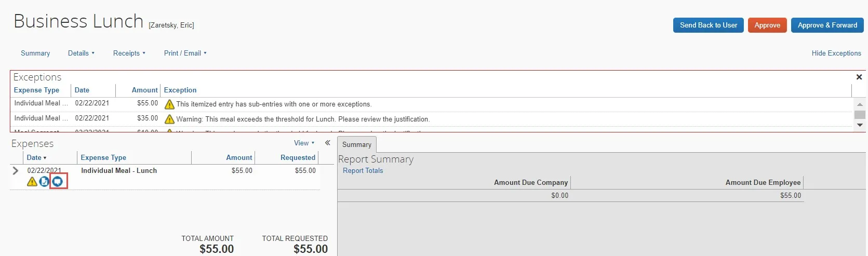Sort expenses by the Date column
Screen dimensions: 868x256
(36, 157)
